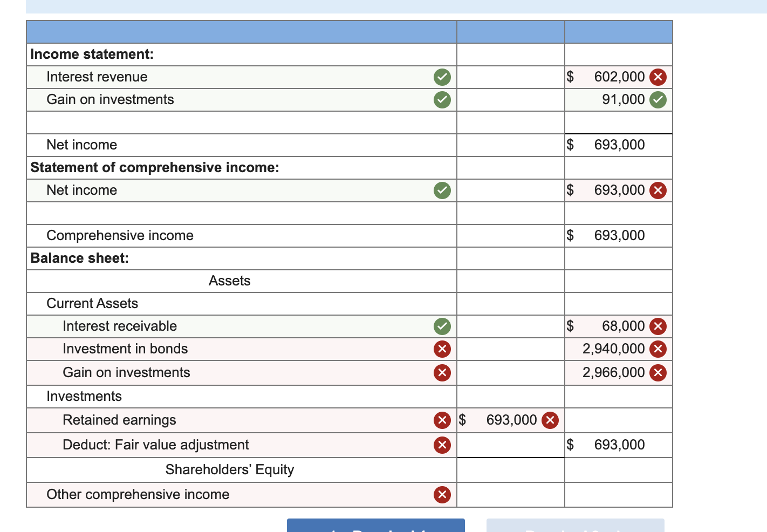
Task: Click the 2,940,000 Investment in bonds field
Action: (x=619, y=349)
